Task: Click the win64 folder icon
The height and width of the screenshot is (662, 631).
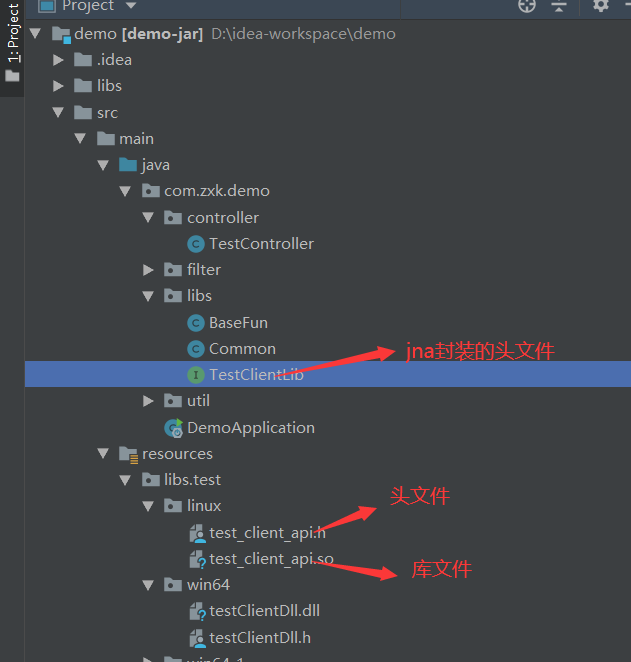Action: [x=173, y=585]
